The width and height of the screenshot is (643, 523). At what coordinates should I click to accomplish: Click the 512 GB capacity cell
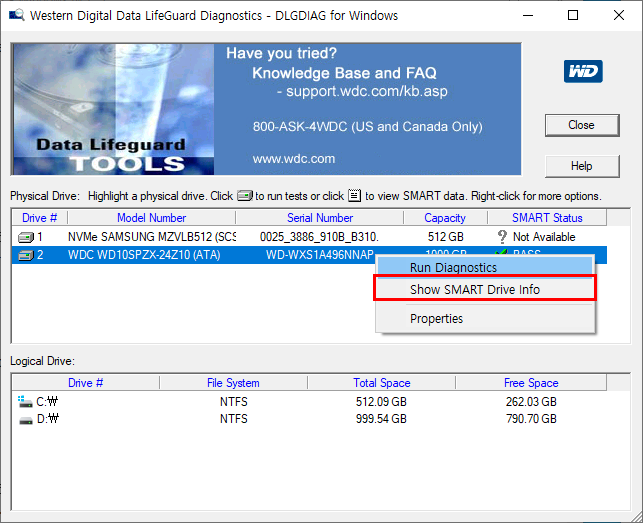point(446,237)
